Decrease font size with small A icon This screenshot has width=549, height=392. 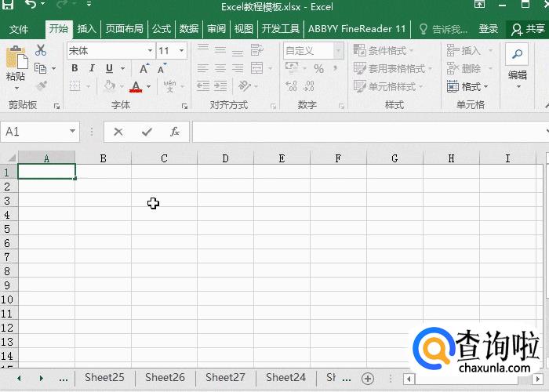(x=162, y=68)
